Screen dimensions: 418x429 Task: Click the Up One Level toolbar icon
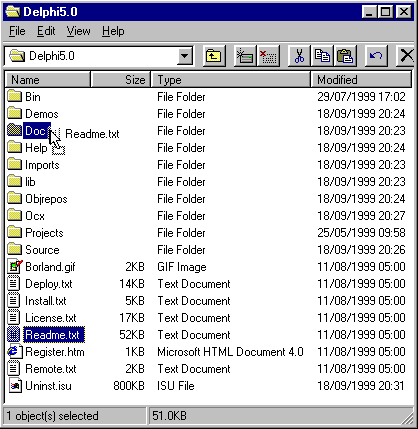click(214, 56)
